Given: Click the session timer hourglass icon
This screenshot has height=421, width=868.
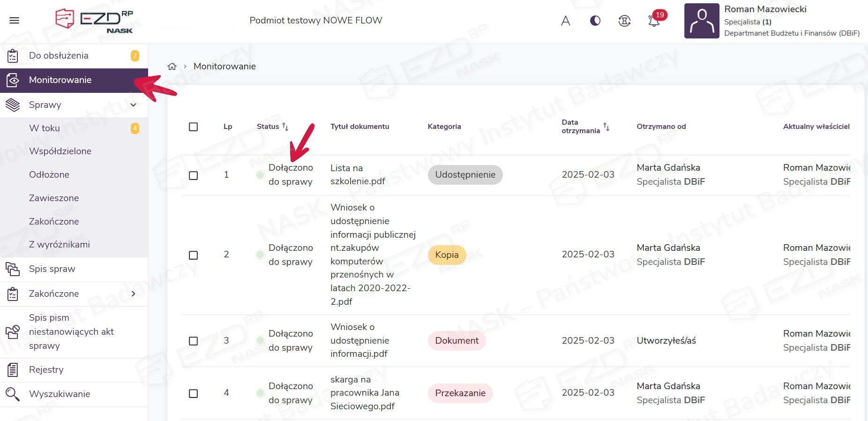Looking at the screenshot, I should [624, 21].
